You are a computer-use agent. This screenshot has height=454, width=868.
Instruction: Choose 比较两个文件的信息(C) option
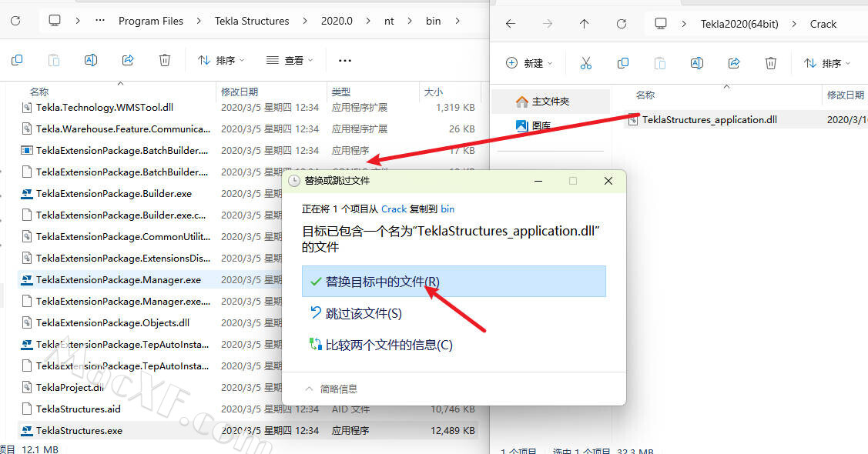click(x=388, y=345)
